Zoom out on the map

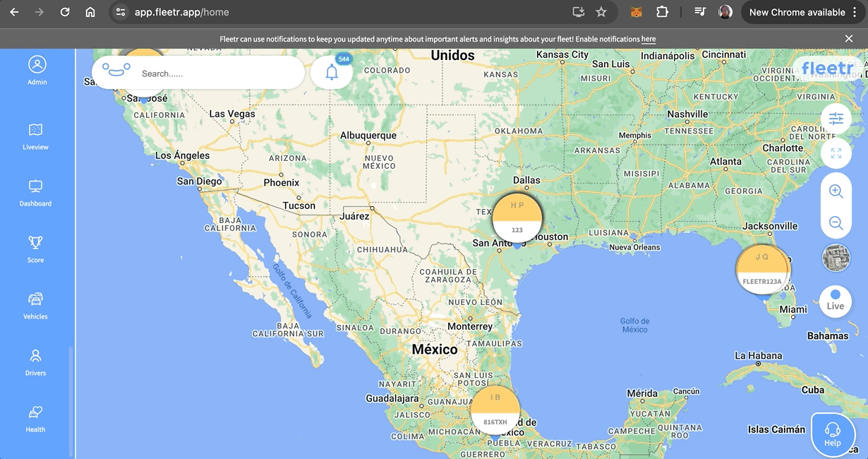[x=836, y=223]
